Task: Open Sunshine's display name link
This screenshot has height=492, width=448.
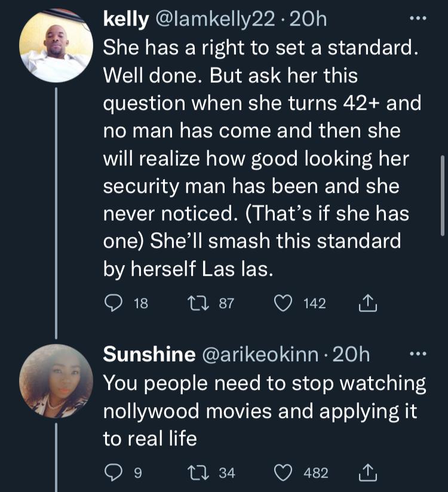Action: pyautogui.click(x=149, y=355)
